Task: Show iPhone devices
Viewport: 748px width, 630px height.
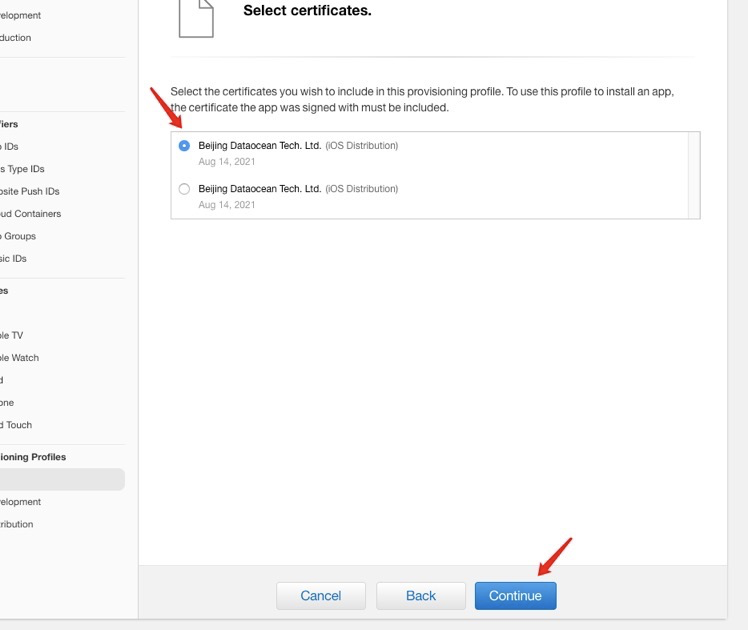Action: pos(8,403)
